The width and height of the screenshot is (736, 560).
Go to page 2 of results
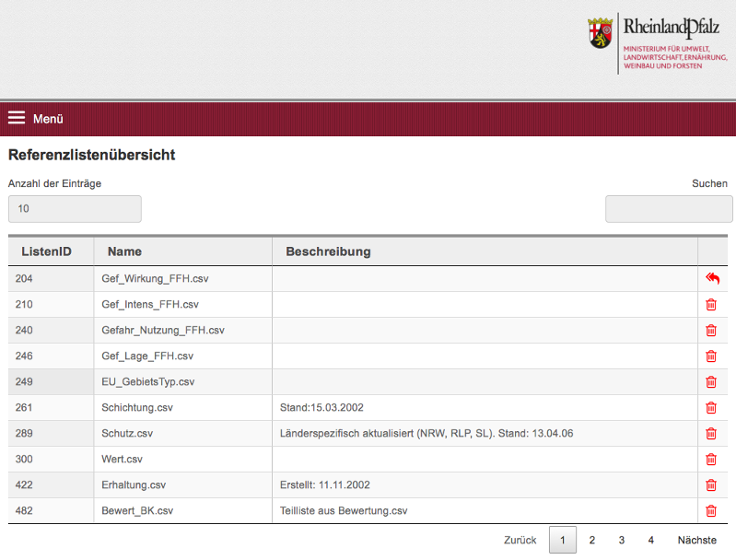[592, 541]
